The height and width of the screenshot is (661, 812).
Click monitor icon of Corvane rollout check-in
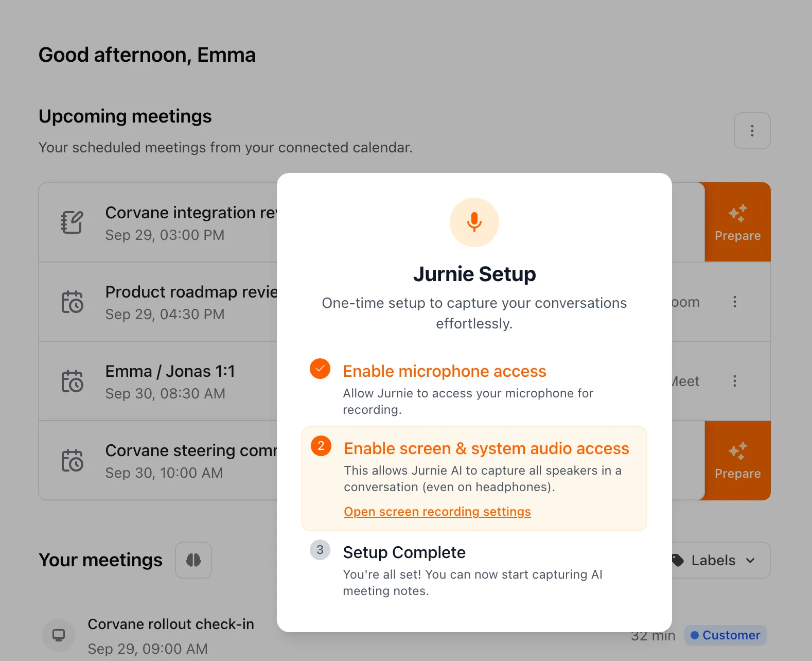59,635
